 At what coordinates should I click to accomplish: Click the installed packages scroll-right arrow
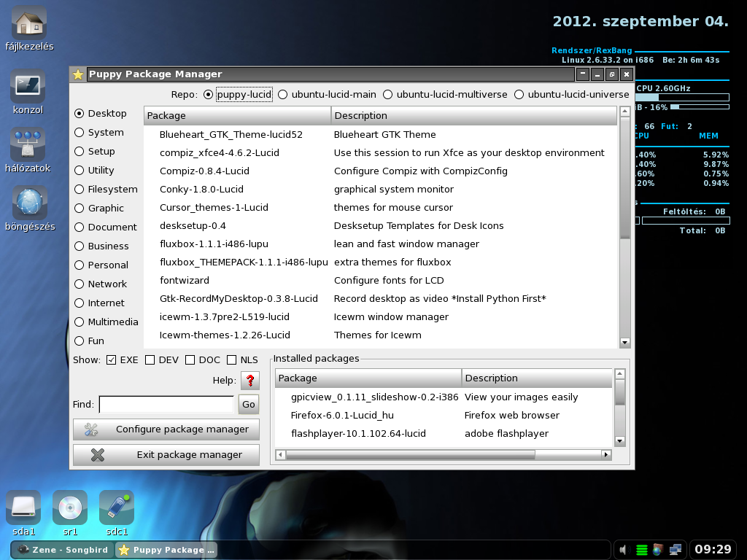tap(606, 454)
